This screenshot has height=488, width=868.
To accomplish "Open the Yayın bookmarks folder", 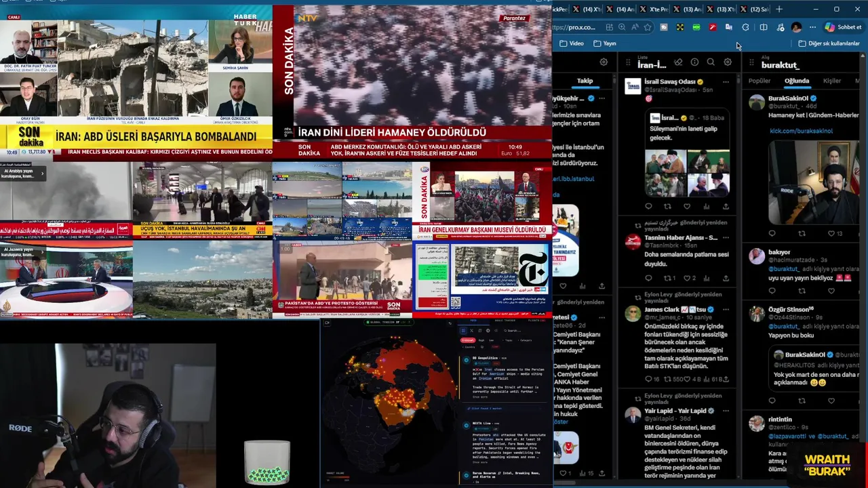I will tap(604, 43).
